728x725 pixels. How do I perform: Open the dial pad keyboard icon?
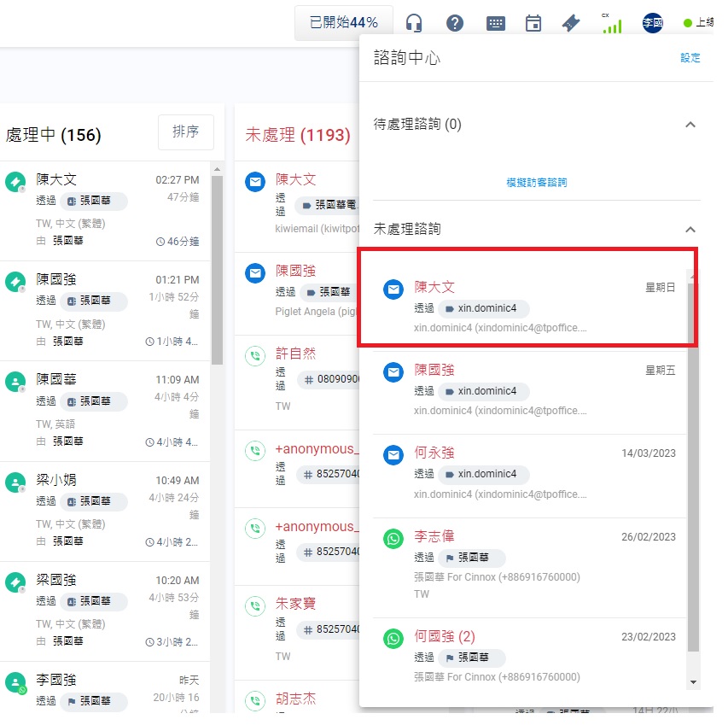click(495, 23)
